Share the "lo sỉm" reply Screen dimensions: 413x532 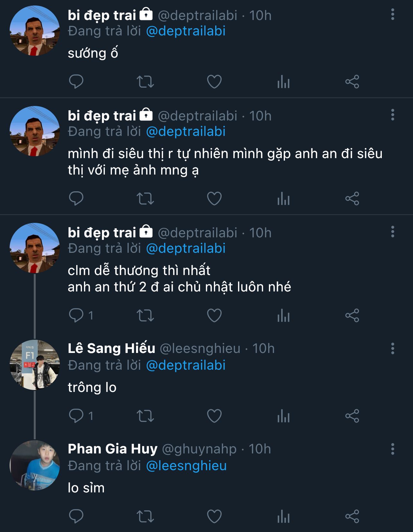pyautogui.click(x=352, y=516)
